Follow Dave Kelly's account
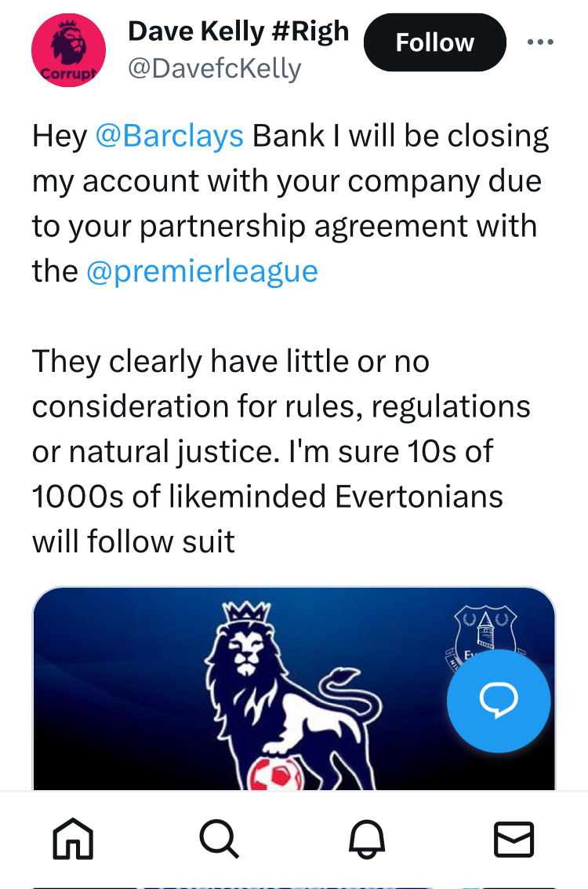Screen dimensions: 588x889 point(434,42)
